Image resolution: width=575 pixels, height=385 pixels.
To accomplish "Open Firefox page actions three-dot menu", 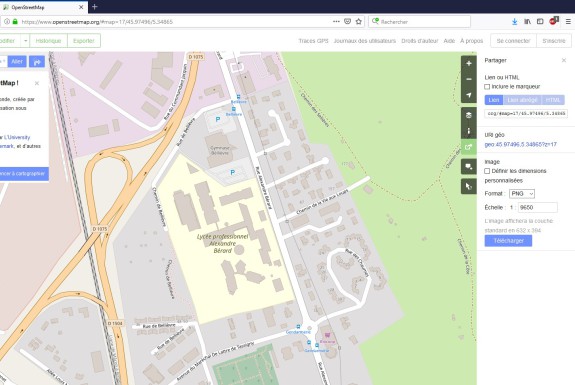I will [x=336, y=22].
